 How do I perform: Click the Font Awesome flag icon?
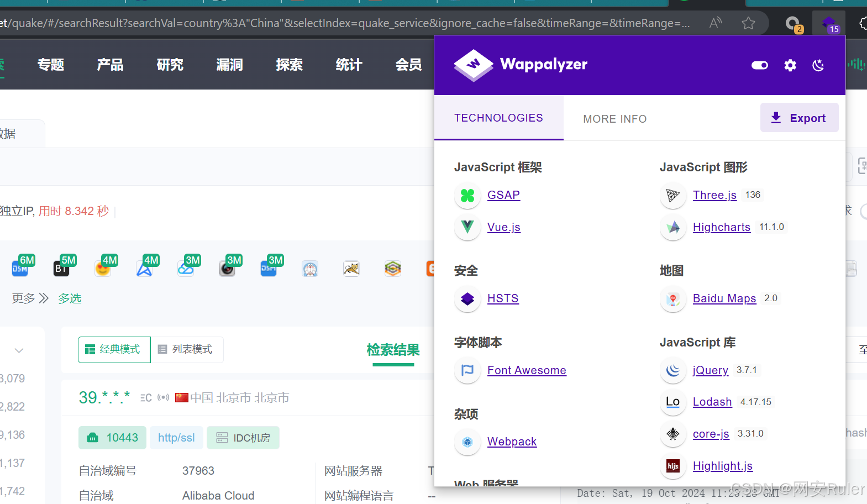(467, 370)
